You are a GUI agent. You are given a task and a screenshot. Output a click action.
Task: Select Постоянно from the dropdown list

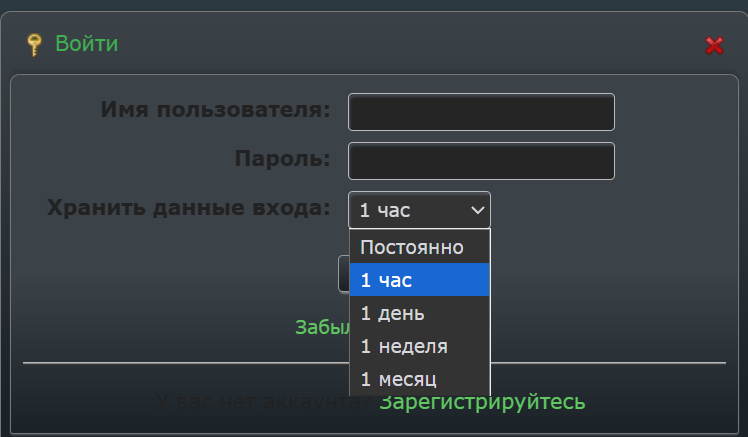point(412,247)
